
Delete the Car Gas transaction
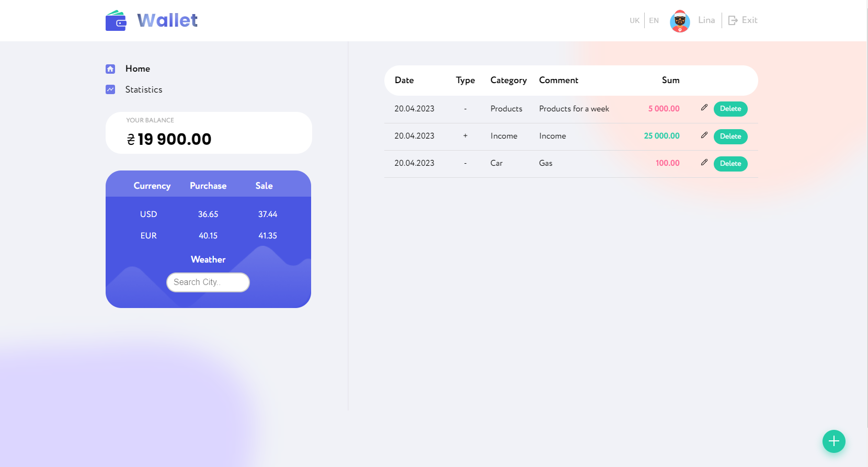coord(730,164)
